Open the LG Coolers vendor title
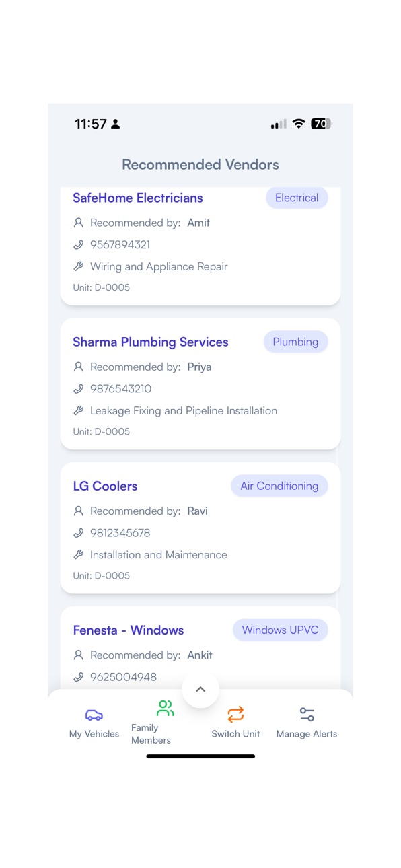Screen dimensions: 401x868 point(105,486)
